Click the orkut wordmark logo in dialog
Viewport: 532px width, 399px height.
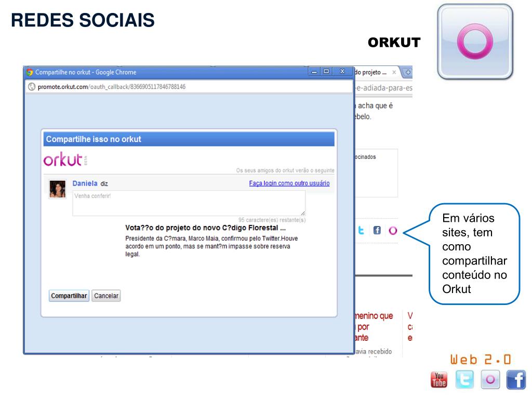[63, 160]
